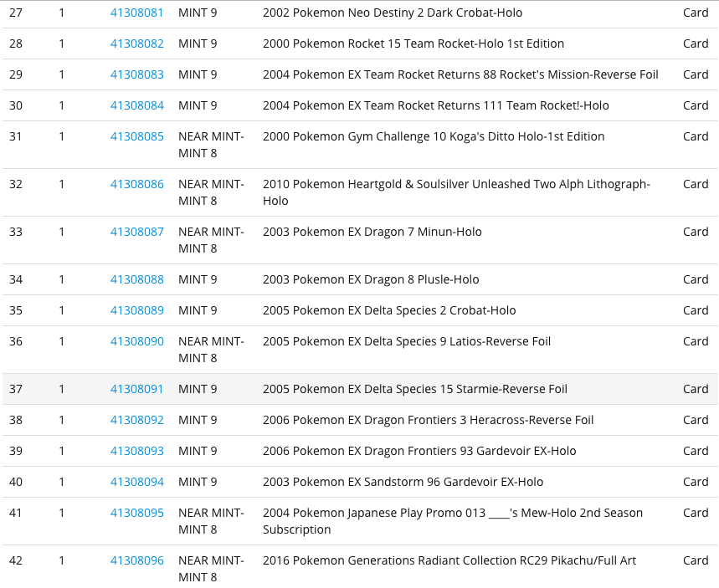Click the MINT 9 grade in row 28

point(198,43)
